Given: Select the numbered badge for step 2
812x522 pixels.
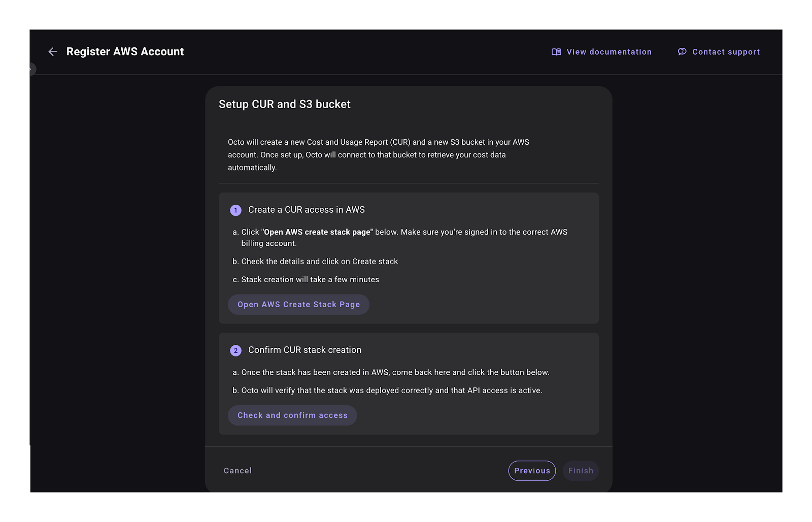Looking at the screenshot, I should tap(235, 350).
